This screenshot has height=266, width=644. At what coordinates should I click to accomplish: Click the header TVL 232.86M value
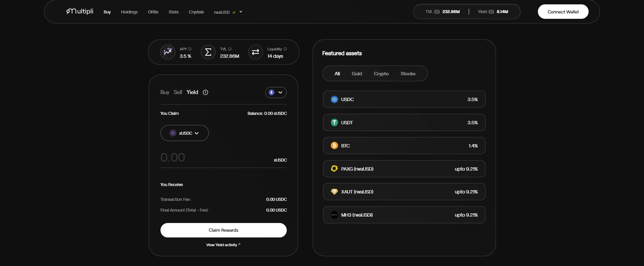click(451, 12)
